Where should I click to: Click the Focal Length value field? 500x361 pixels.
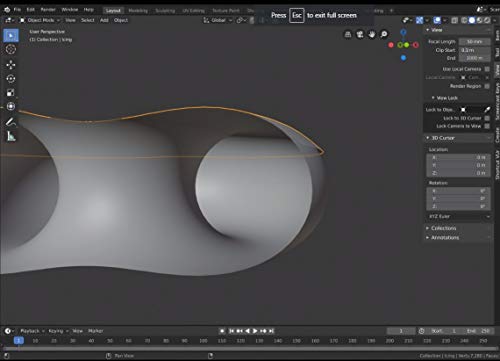click(474, 42)
